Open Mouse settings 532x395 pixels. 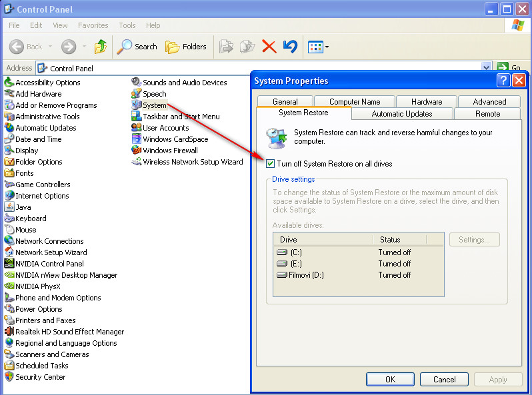pyautogui.click(x=21, y=230)
